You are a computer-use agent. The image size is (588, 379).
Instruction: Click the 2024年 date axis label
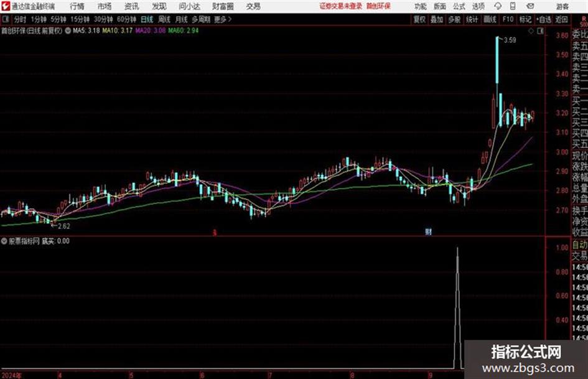click(12, 375)
